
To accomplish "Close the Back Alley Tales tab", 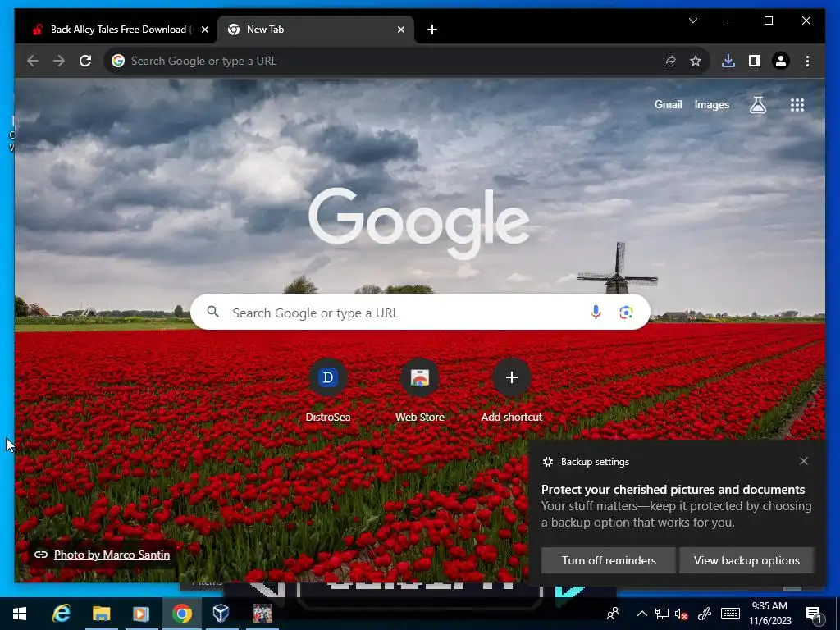I will click(204, 30).
